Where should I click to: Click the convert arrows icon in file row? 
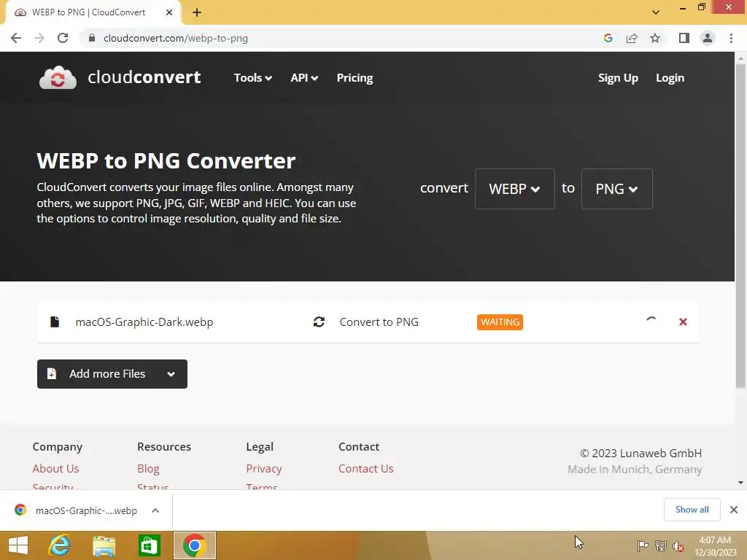click(319, 322)
